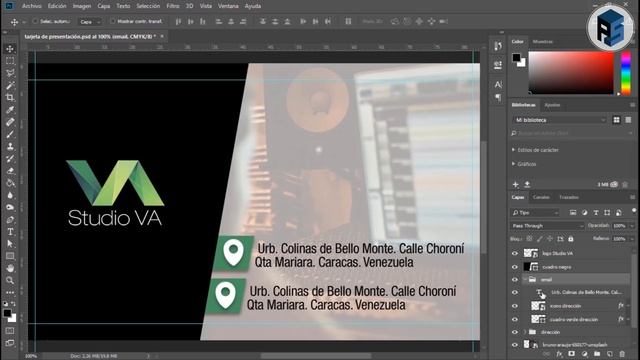Create a new layer from the Capas footer
Viewport: 640px width, 360px height.
(609, 354)
